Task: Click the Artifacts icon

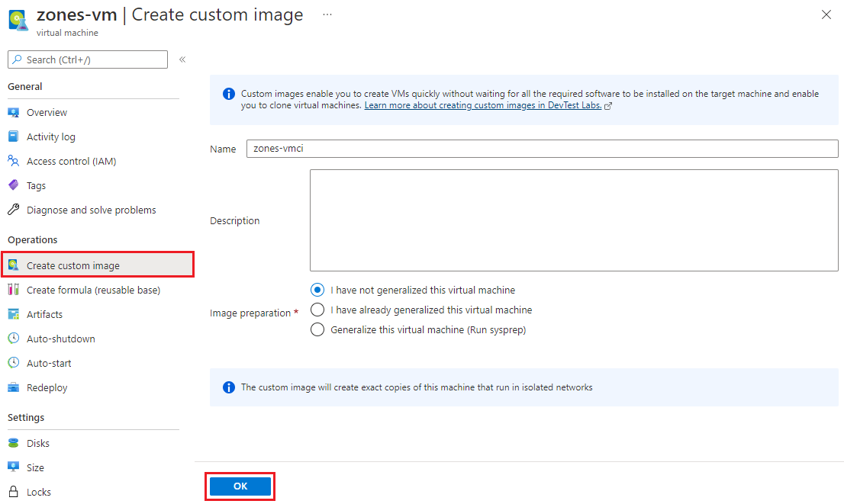Action: click(14, 314)
